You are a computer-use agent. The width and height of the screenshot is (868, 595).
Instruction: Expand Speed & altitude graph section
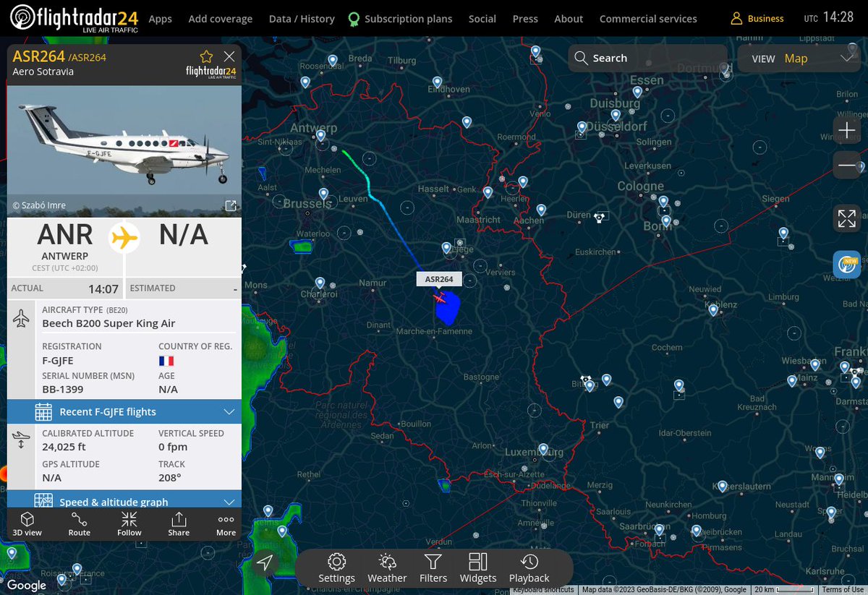pos(124,501)
